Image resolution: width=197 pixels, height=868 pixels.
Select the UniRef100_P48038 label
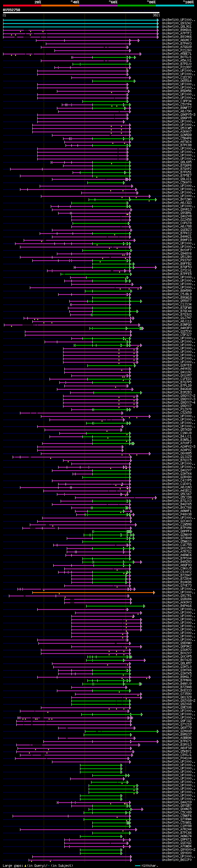177,514
